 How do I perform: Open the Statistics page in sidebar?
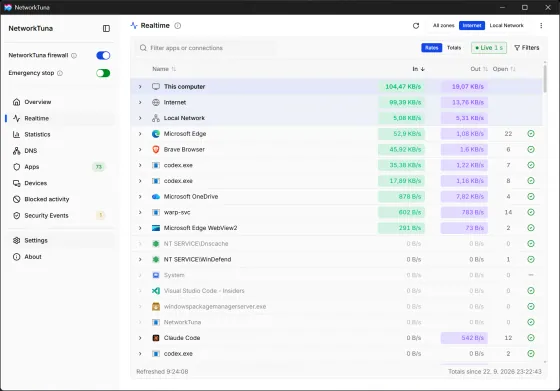pyautogui.click(x=60, y=135)
